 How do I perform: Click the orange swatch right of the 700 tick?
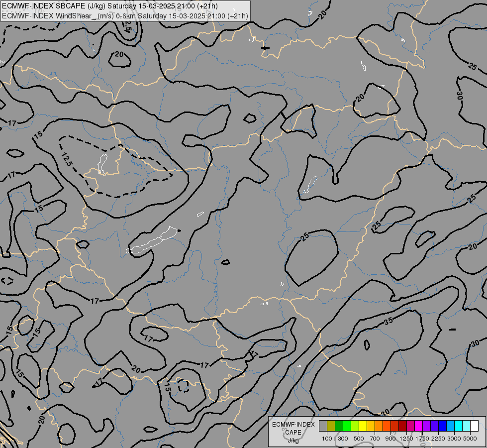(379, 426)
